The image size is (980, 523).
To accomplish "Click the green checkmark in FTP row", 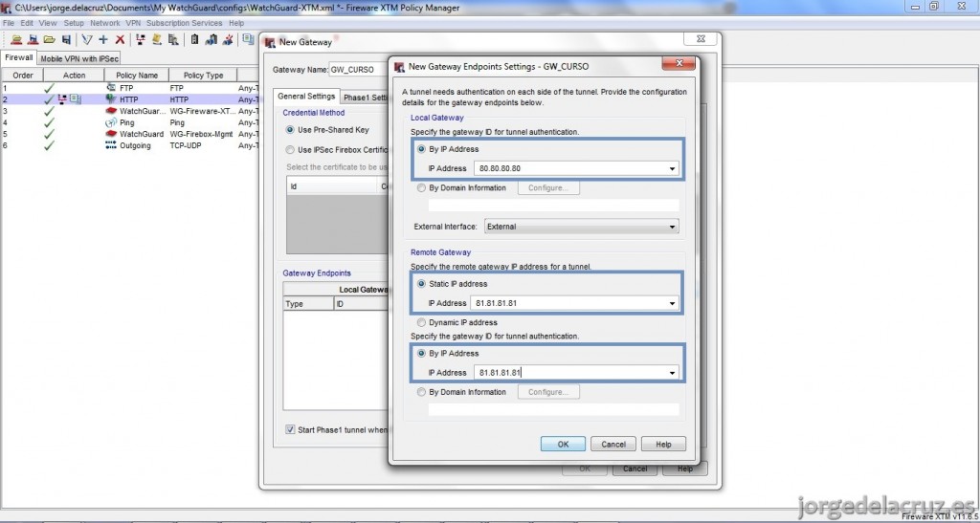I will 49,89.
